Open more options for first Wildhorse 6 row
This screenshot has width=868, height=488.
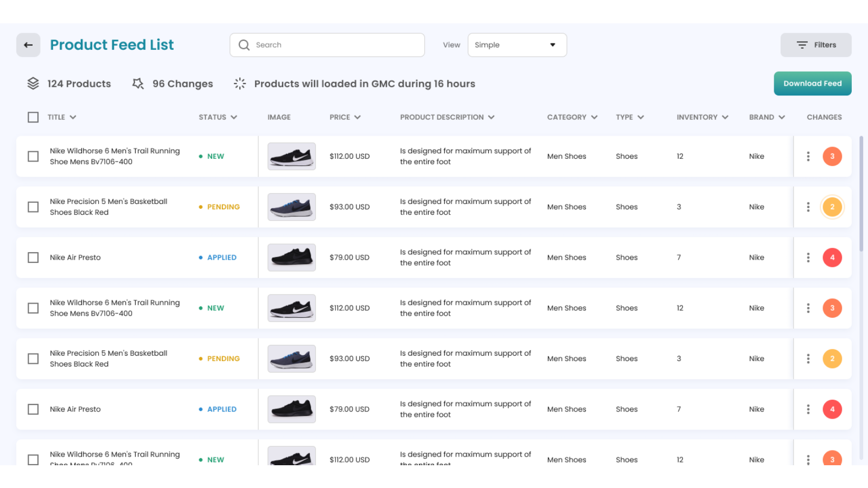808,156
